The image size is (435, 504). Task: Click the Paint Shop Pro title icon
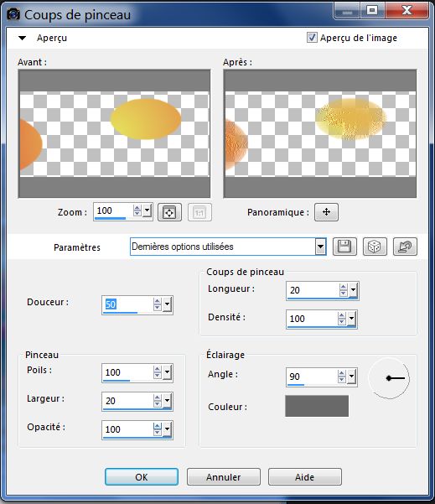(x=13, y=14)
